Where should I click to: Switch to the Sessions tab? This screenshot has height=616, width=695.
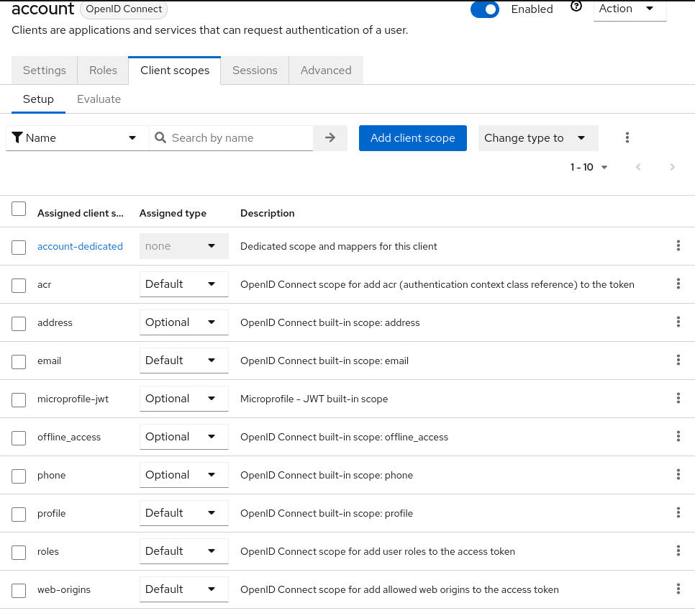pos(255,70)
